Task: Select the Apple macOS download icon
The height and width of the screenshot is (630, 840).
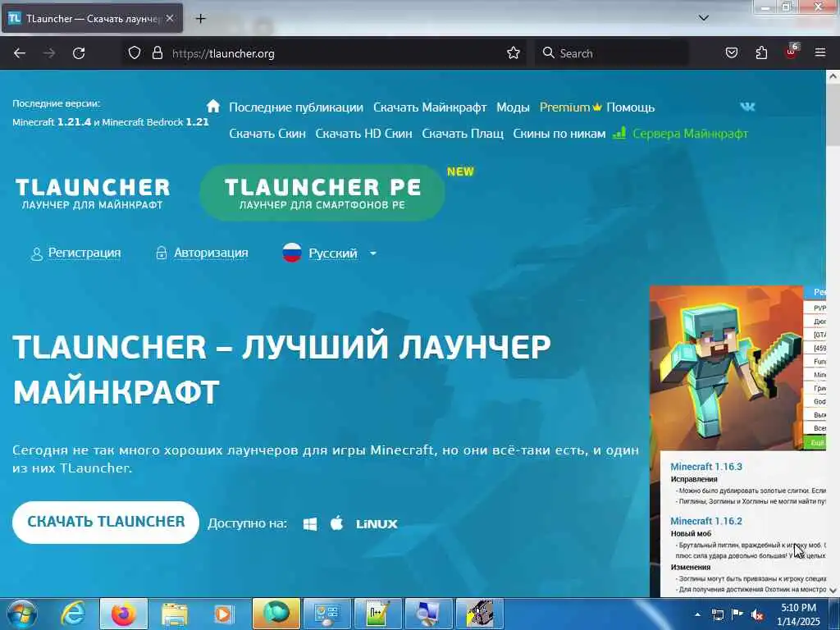Action: pyautogui.click(x=336, y=523)
